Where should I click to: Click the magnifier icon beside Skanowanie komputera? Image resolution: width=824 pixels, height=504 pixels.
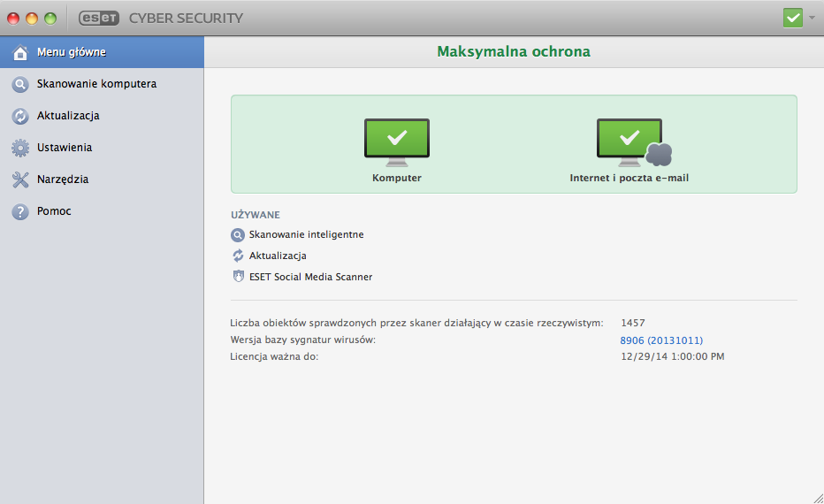(20, 85)
